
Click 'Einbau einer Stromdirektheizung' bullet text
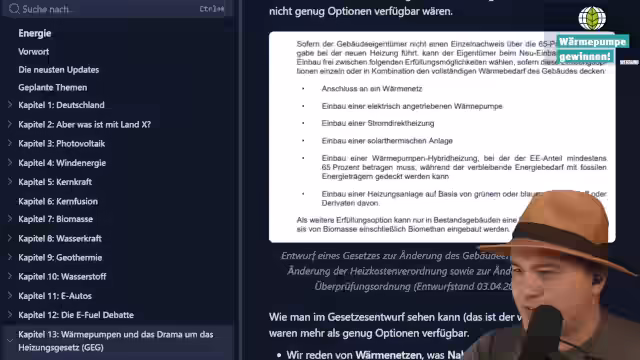coord(378,123)
